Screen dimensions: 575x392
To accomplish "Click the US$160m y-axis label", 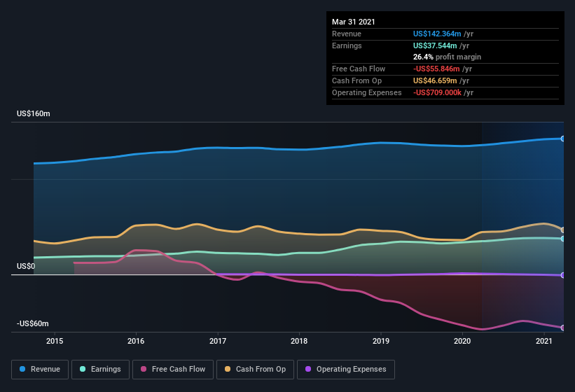I will coord(34,113).
